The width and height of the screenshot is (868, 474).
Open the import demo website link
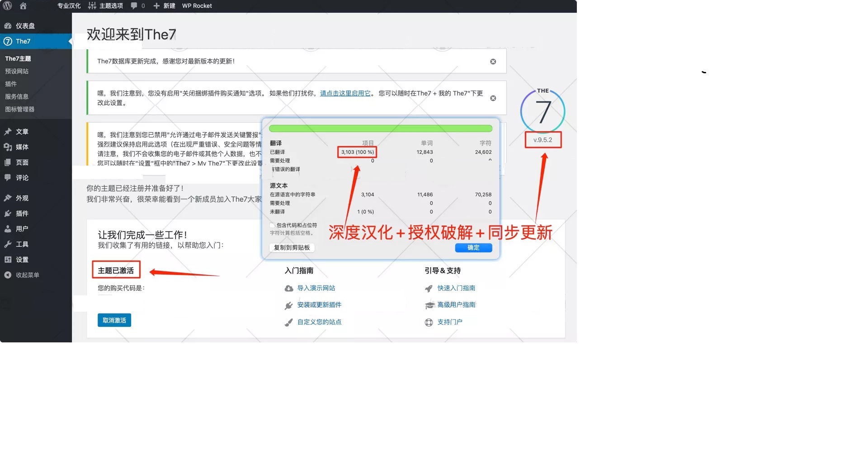point(316,288)
